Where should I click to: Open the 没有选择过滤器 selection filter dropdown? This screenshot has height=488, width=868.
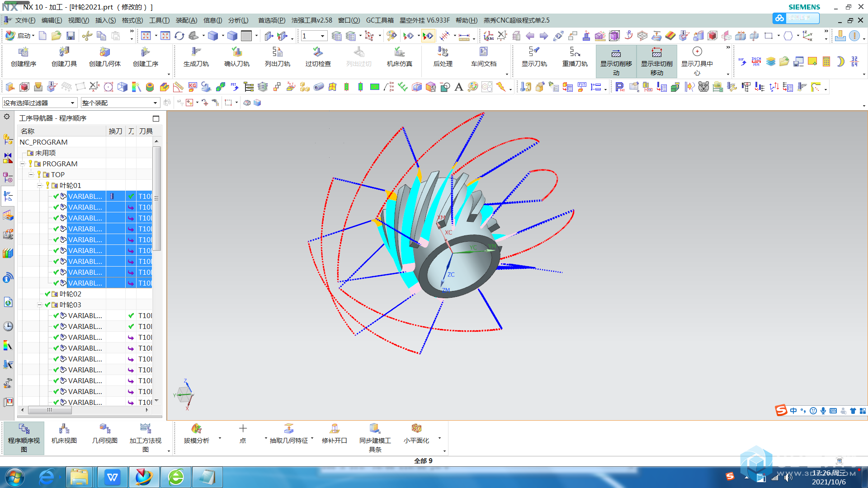(x=39, y=103)
